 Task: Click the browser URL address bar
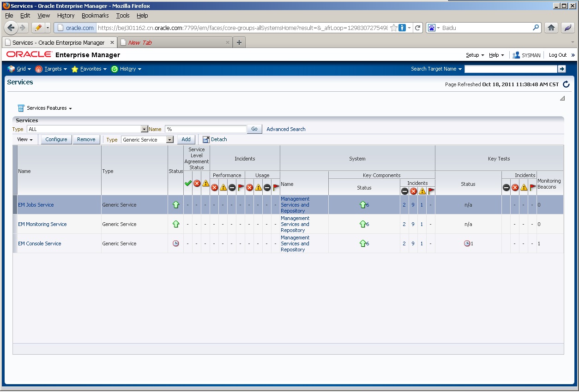point(242,28)
